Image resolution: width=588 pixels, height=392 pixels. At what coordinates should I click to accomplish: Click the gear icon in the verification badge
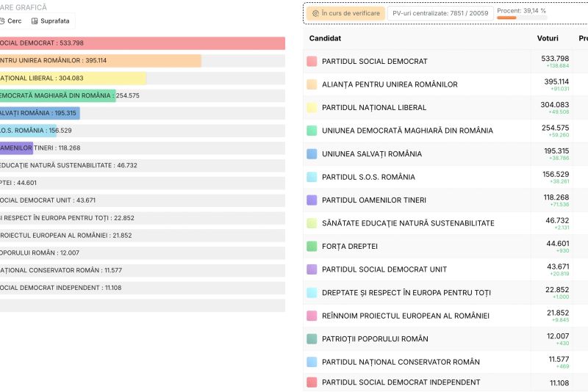click(x=315, y=13)
